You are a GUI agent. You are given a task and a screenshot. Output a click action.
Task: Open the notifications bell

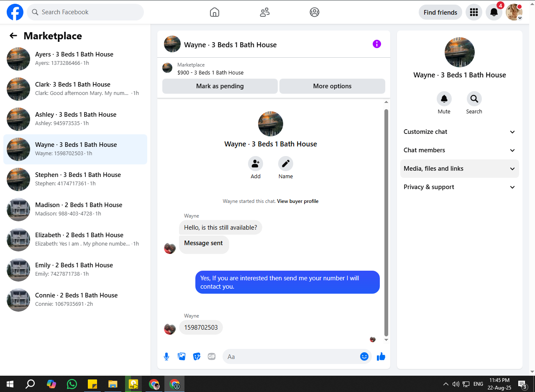pyautogui.click(x=494, y=12)
